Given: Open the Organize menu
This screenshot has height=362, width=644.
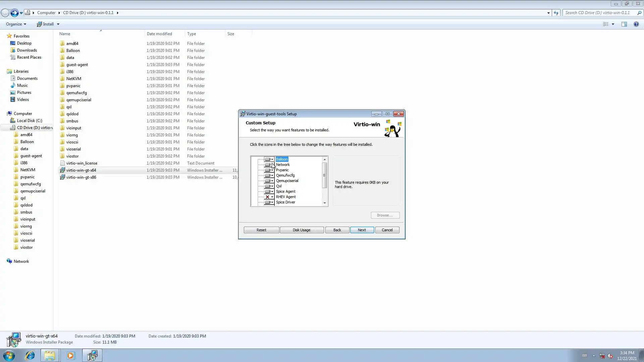Looking at the screenshot, I should (16, 24).
